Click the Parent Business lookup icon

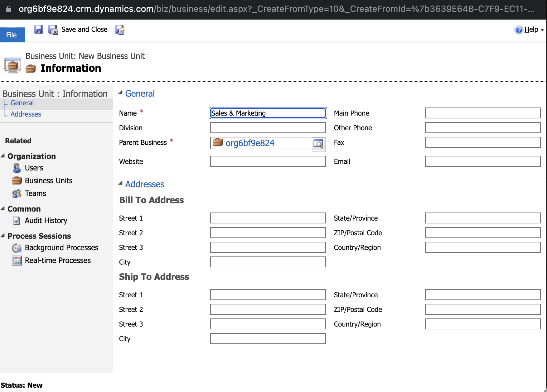318,144
